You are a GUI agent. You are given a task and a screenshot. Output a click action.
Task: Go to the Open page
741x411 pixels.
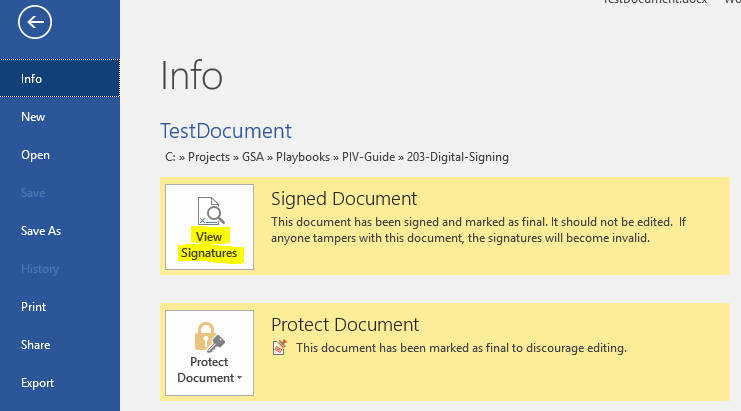tap(35, 155)
